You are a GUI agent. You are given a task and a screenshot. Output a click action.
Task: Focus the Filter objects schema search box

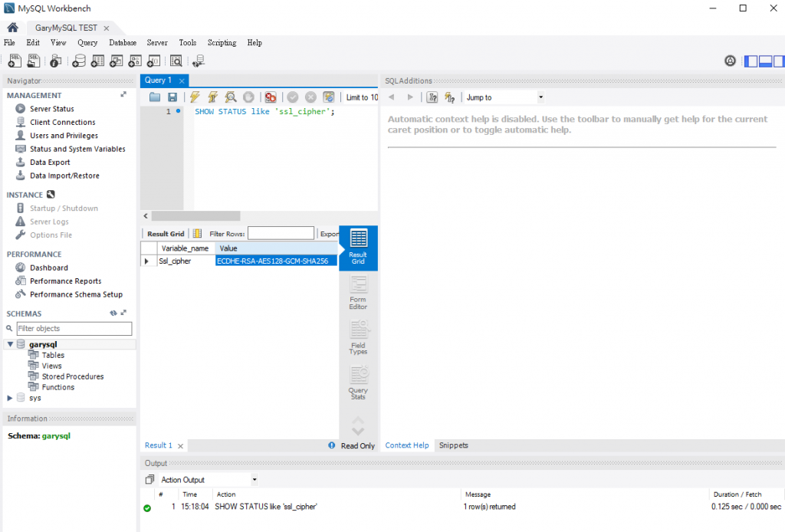coord(74,328)
